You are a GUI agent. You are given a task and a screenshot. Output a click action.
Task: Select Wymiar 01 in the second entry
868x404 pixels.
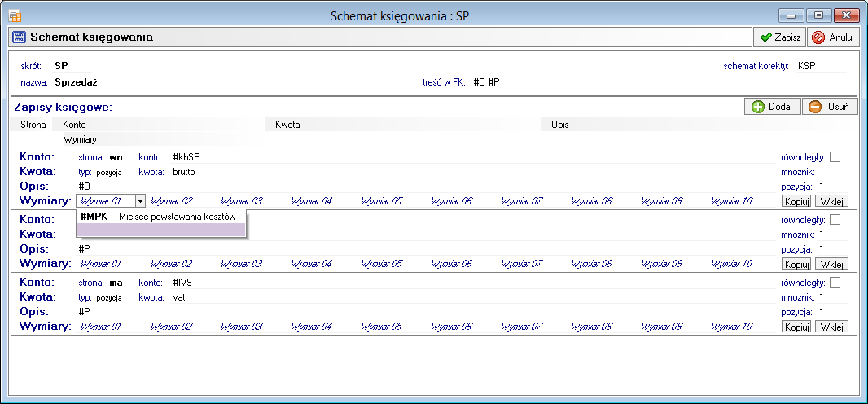tap(101, 265)
